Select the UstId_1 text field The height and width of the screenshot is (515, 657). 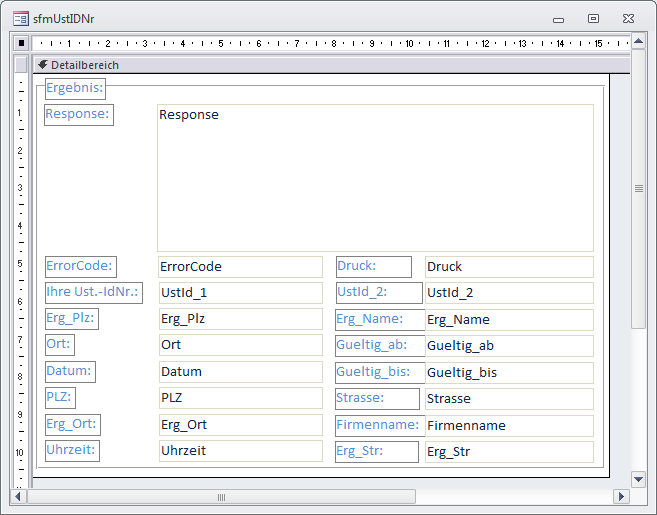[x=240, y=293]
